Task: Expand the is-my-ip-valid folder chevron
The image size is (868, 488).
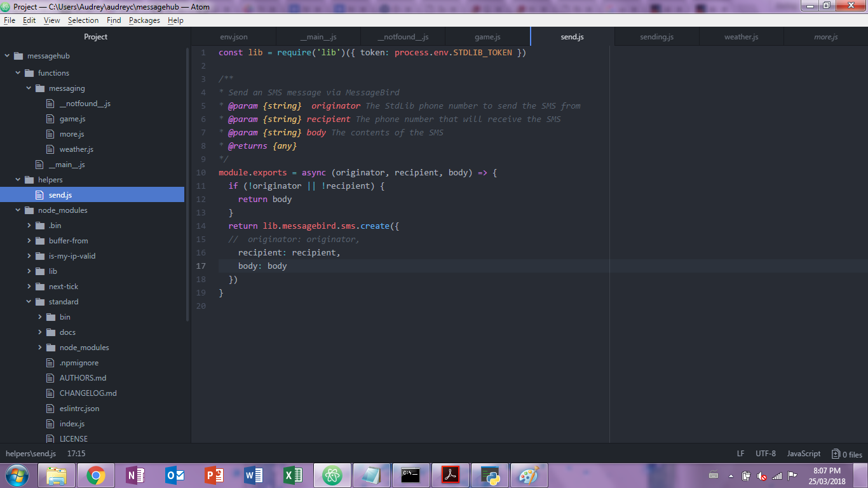Action: (x=29, y=256)
